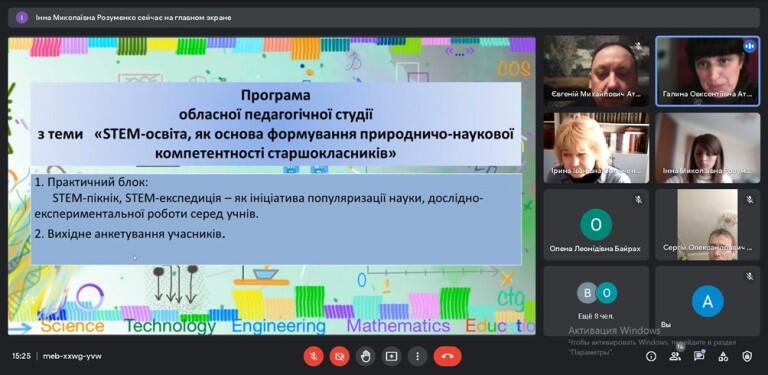768x375 pixels.
Task: Turn on the disabled camera button
Action: coord(339,356)
